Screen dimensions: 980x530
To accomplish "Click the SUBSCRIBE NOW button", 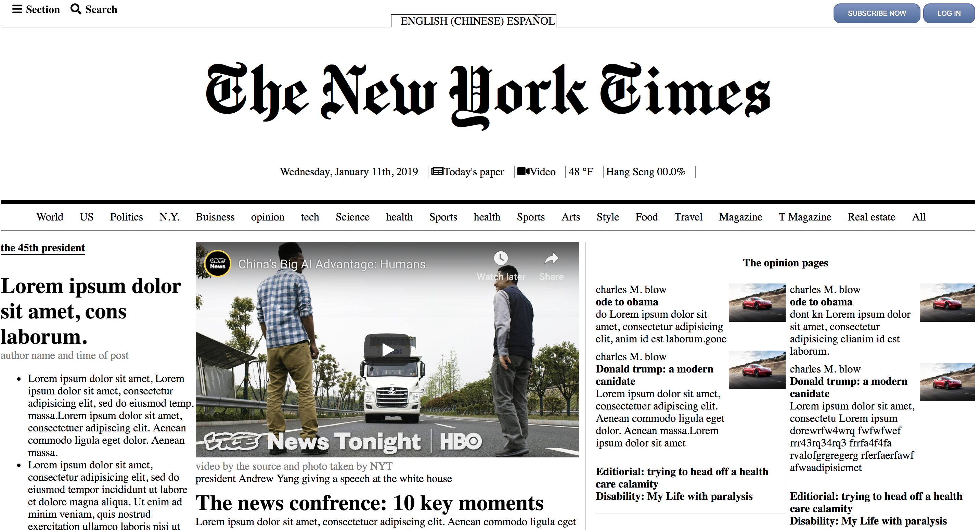I will pos(877,13).
